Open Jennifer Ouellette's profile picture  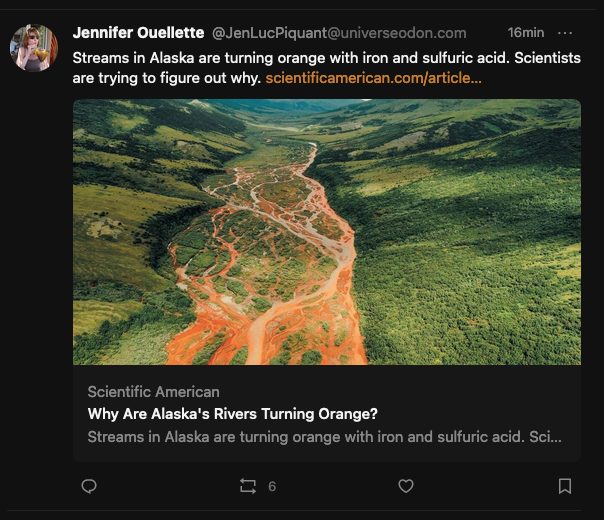pos(34,47)
